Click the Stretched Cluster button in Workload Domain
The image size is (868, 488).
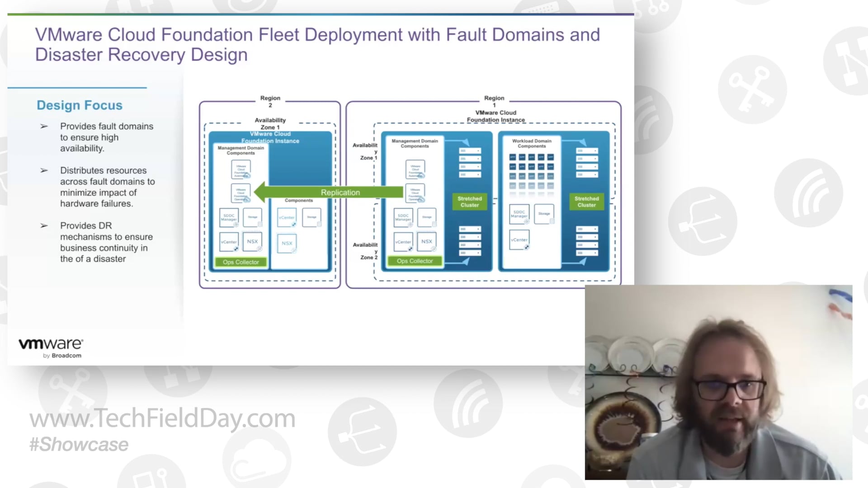tap(586, 202)
